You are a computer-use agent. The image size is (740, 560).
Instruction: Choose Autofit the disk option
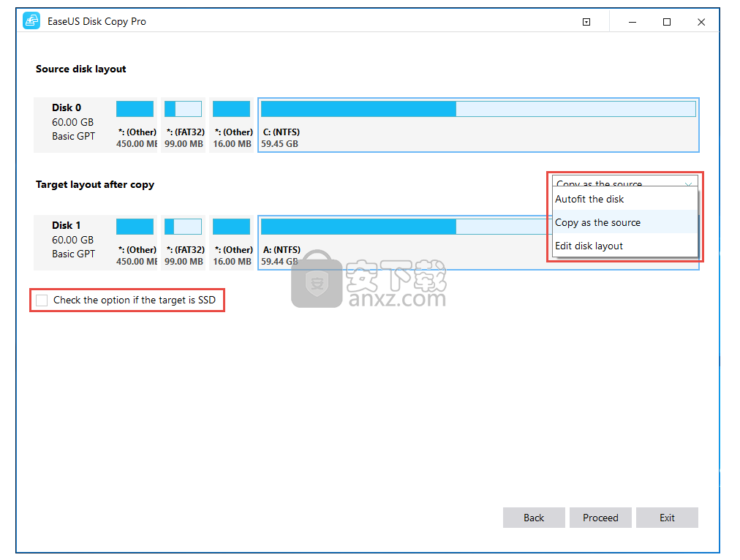(625, 199)
